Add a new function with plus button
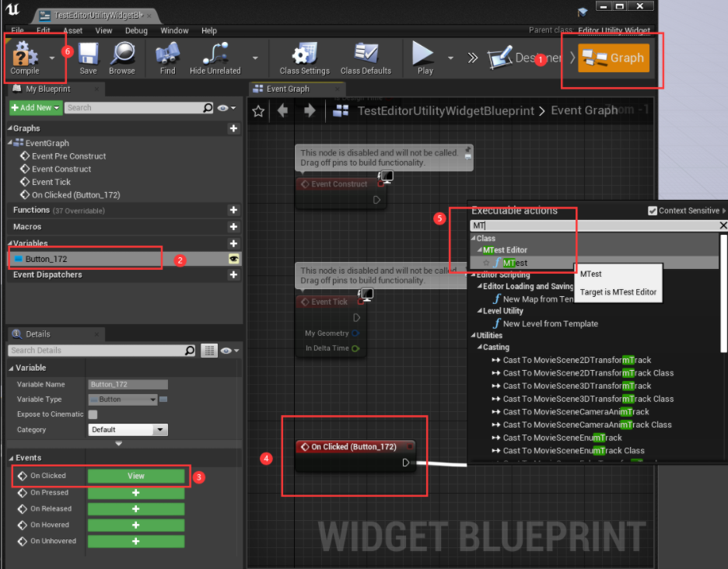 [233, 210]
